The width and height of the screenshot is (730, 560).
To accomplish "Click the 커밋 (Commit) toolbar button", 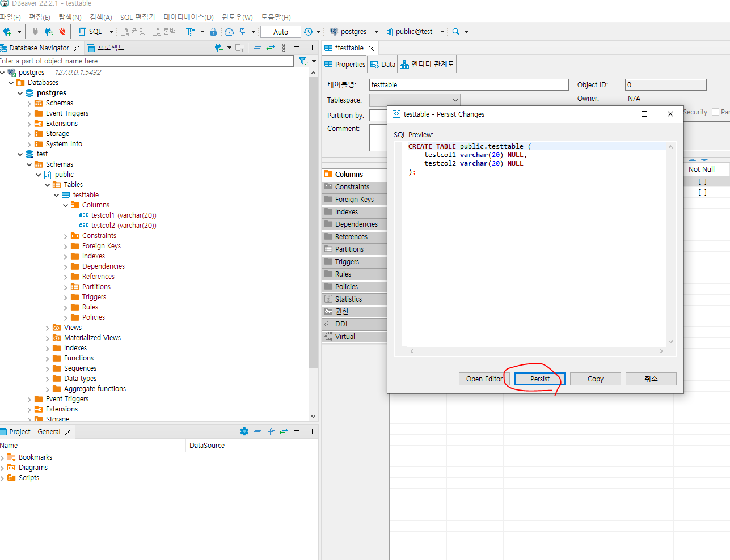I will (133, 32).
